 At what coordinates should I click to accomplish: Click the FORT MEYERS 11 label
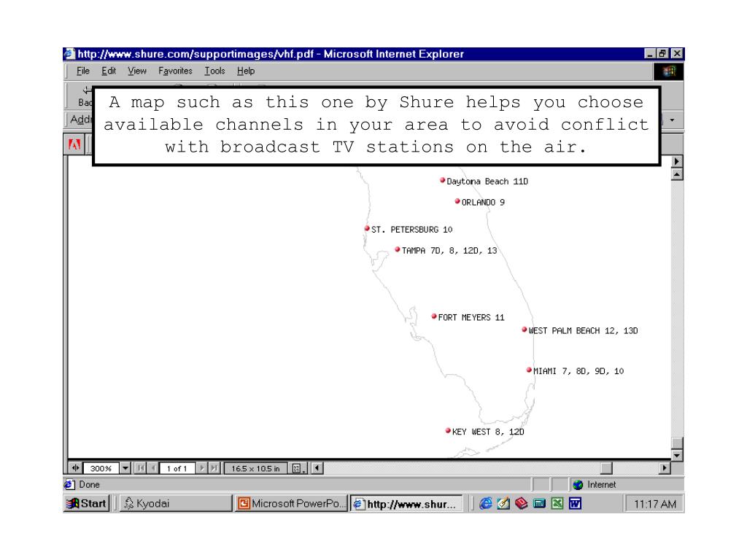[471, 318]
